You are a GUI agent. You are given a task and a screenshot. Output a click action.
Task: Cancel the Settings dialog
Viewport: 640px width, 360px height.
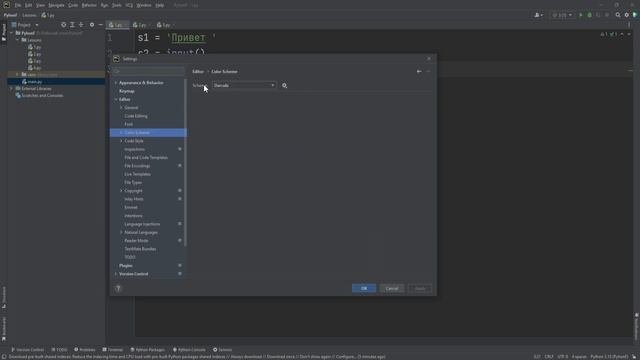[x=392, y=289]
